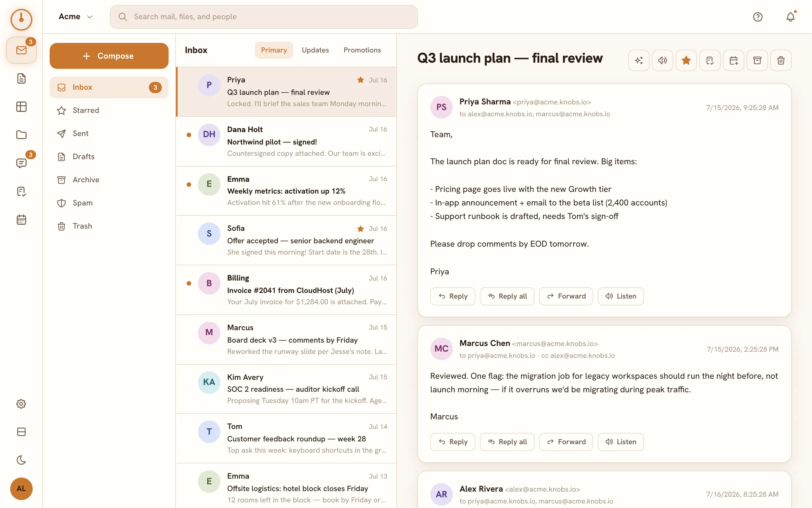The width and height of the screenshot is (812, 508).
Task: Archive the thread with the archive icon
Action: pos(757,60)
